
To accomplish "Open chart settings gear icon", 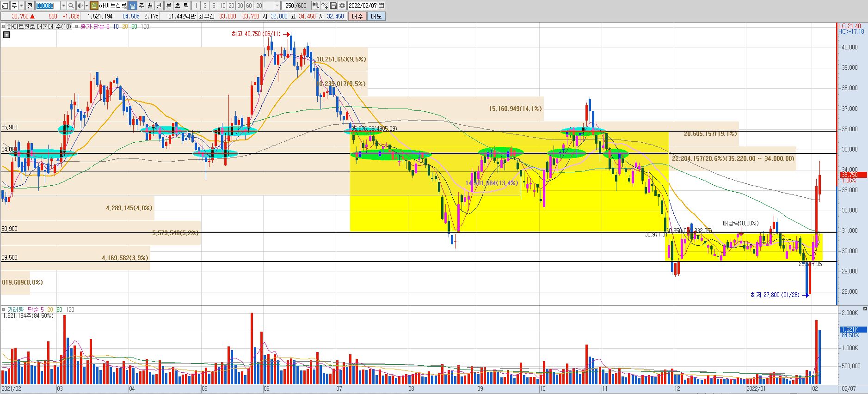I will click(342, 6).
